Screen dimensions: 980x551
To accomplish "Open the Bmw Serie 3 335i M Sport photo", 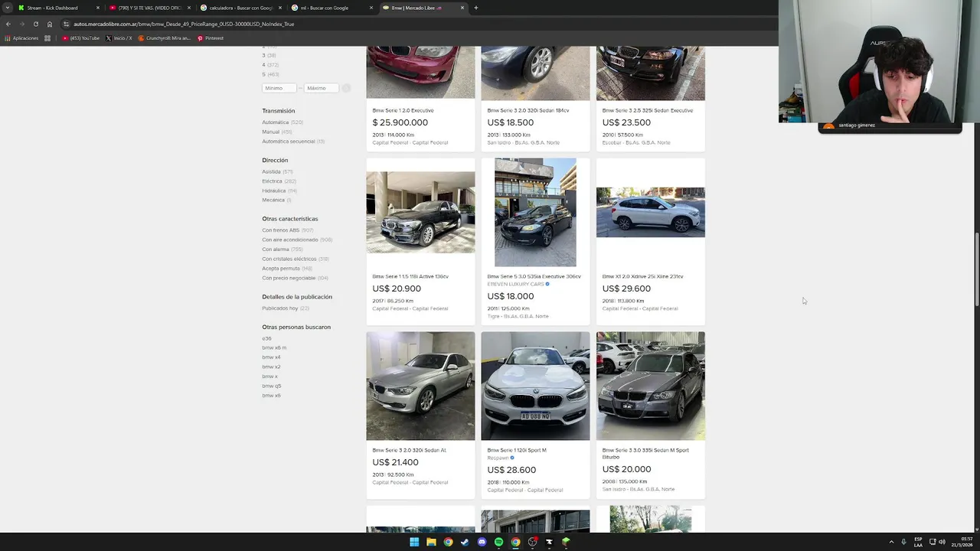I will click(x=651, y=386).
